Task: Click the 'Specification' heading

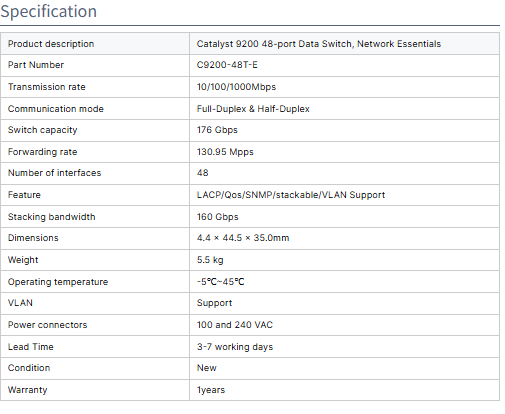Action: (49, 11)
